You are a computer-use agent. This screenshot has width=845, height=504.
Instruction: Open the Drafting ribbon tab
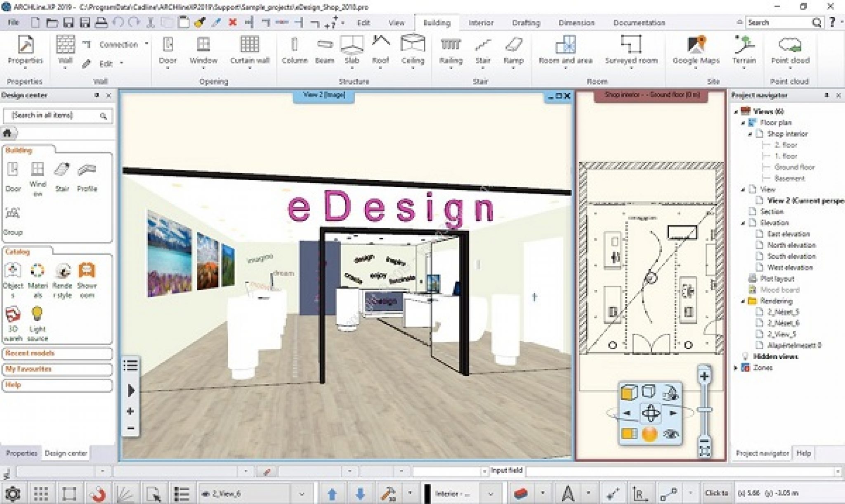point(526,23)
